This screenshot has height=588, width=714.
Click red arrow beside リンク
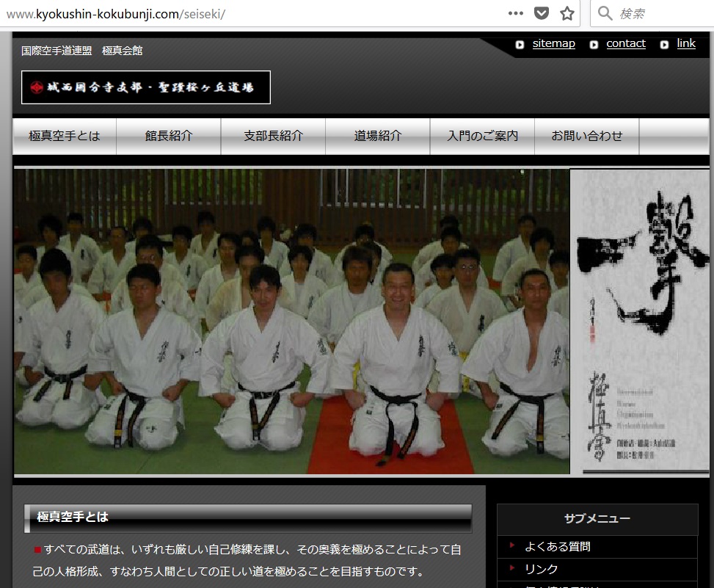point(512,567)
